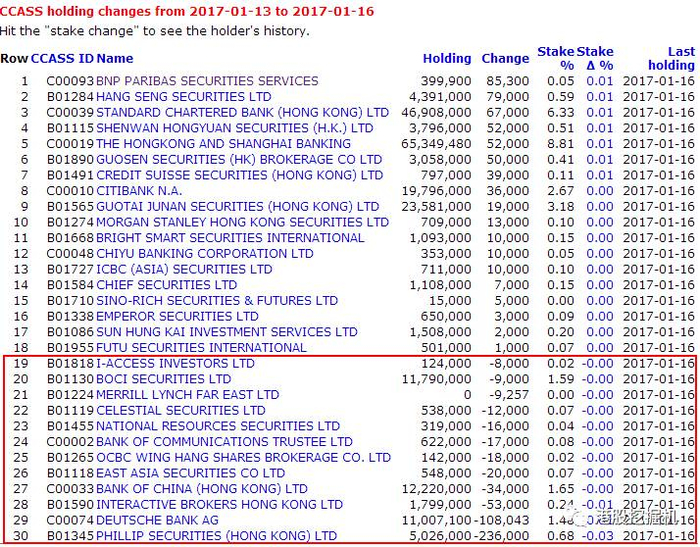
Task: Select CCASS ID C00074
Action: tap(70, 520)
